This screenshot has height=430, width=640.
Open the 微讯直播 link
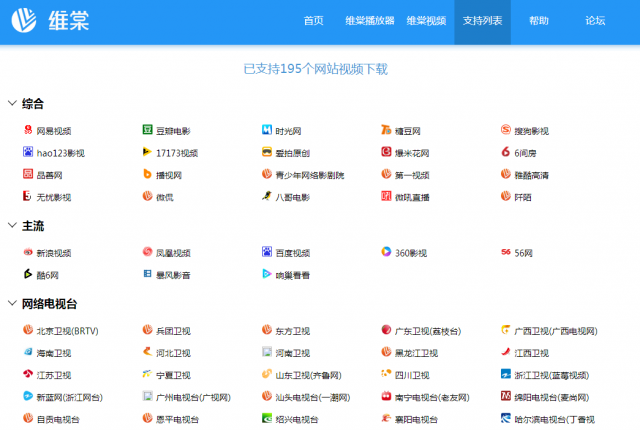click(x=412, y=197)
